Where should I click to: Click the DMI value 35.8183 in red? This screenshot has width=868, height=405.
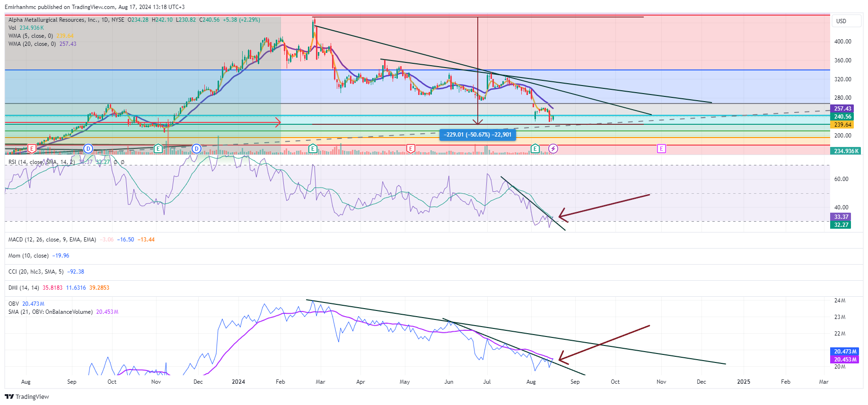(53, 288)
